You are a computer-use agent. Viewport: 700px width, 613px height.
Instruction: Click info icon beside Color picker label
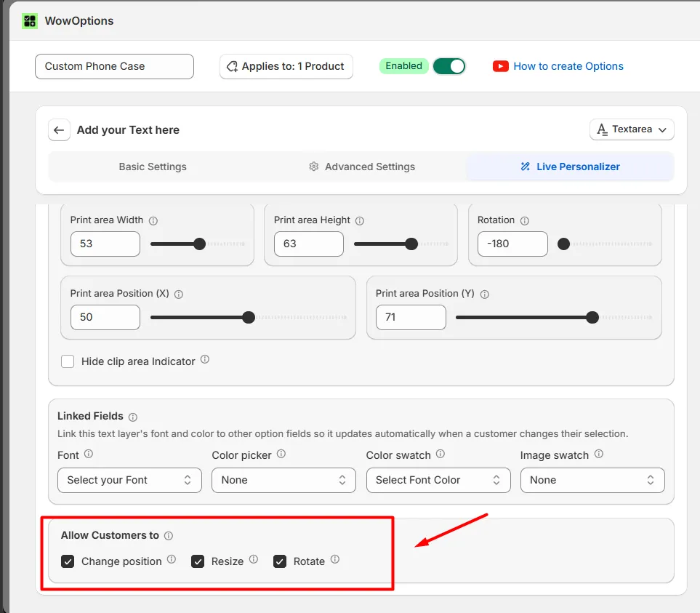pyautogui.click(x=281, y=454)
